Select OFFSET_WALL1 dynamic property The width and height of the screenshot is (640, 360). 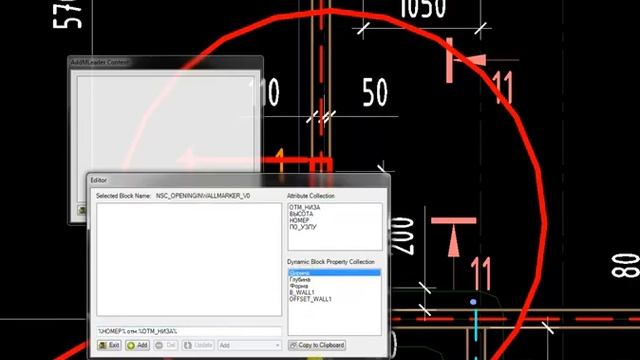click(311, 299)
